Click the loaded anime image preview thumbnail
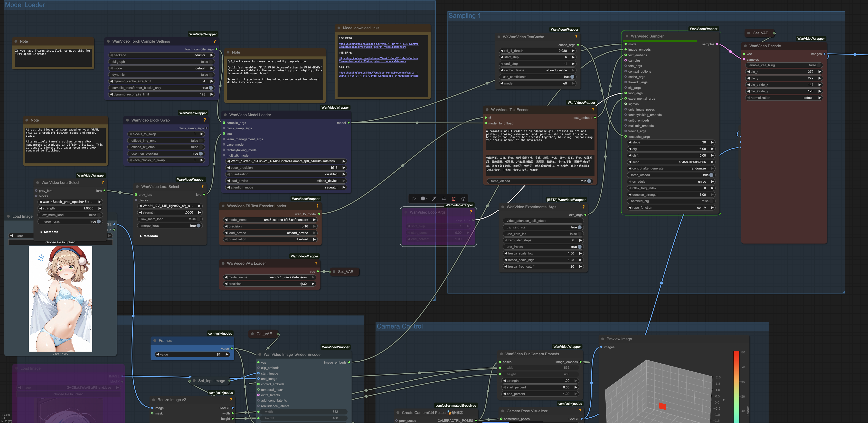 (60, 299)
